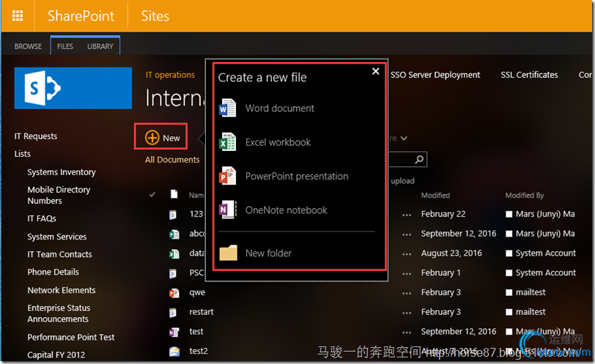Open ellipsis menu for the qwe file
595x364 pixels.
click(x=407, y=292)
